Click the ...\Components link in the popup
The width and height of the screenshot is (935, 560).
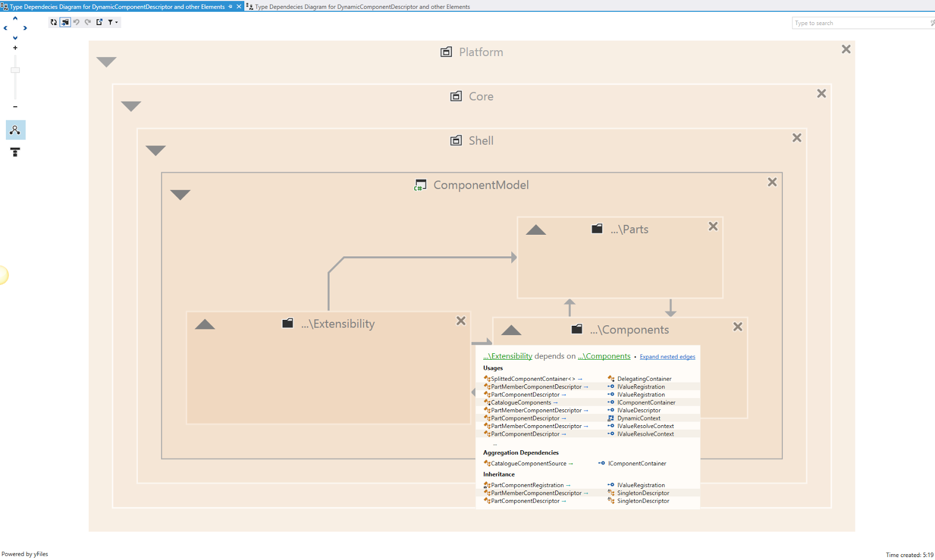click(604, 356)
